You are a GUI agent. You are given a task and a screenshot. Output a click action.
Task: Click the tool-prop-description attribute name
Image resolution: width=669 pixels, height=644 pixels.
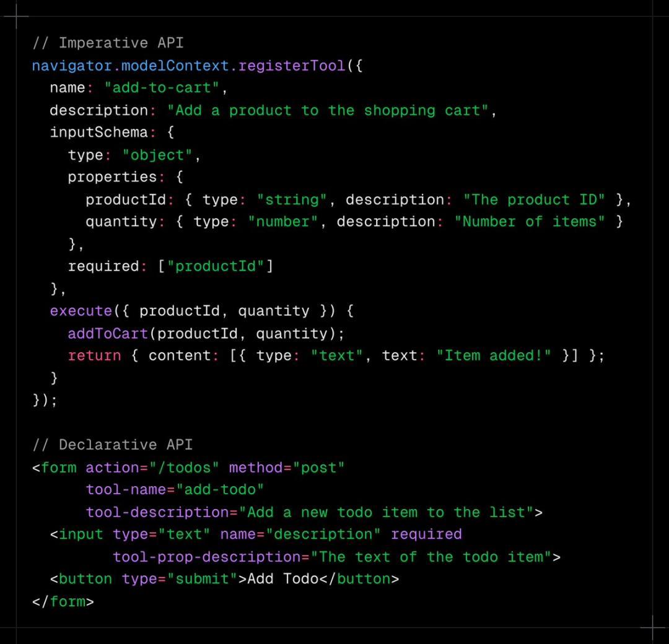click(207, 557)
